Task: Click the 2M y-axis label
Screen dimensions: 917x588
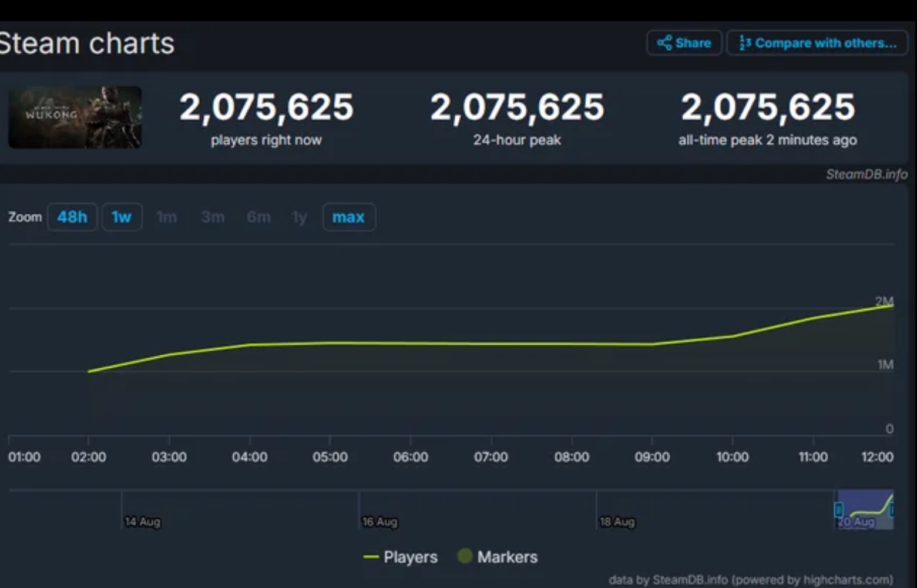Action: pos(884,301)
